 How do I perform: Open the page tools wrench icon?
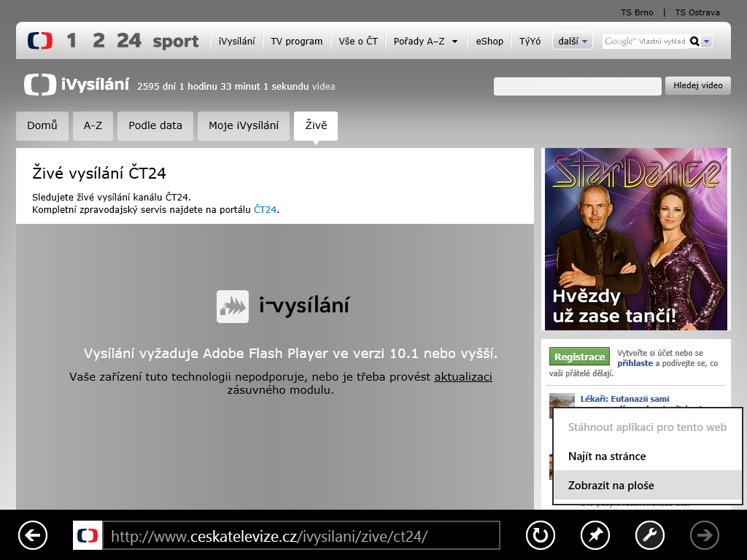(x=650, y=535)
